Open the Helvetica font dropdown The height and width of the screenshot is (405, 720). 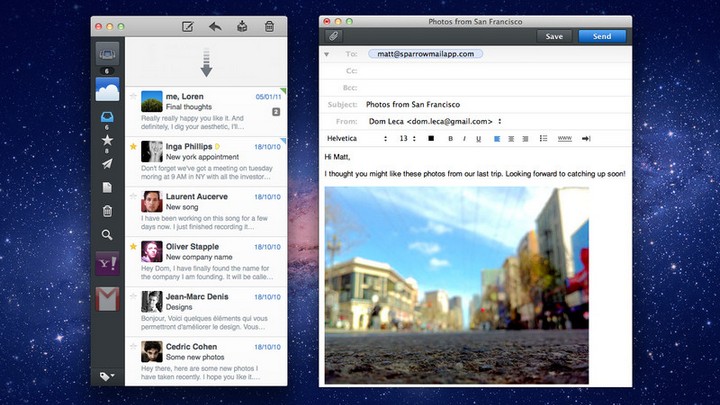357,139
